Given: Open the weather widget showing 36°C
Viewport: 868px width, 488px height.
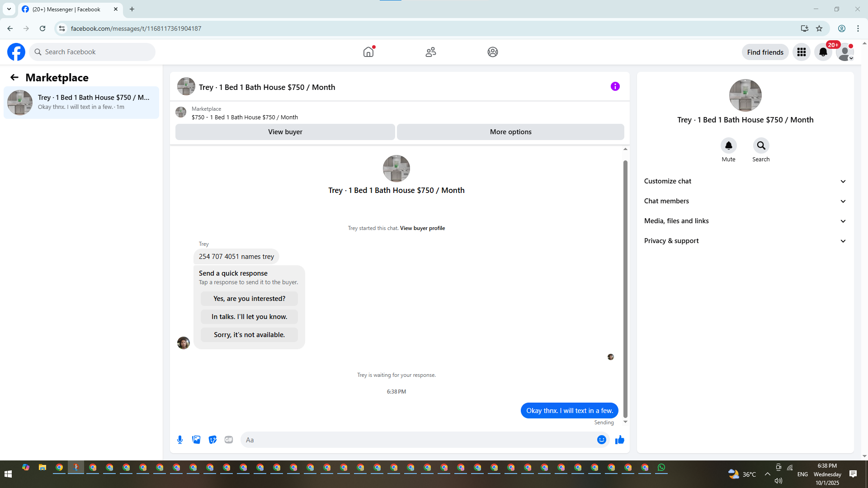Looking at the screenshot, I should tap(742, 474).
